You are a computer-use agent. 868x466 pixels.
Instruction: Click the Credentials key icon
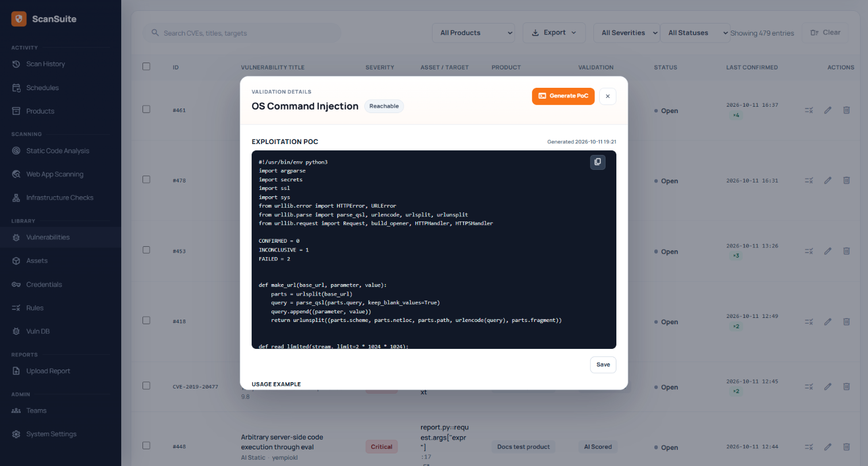[16, 285]
